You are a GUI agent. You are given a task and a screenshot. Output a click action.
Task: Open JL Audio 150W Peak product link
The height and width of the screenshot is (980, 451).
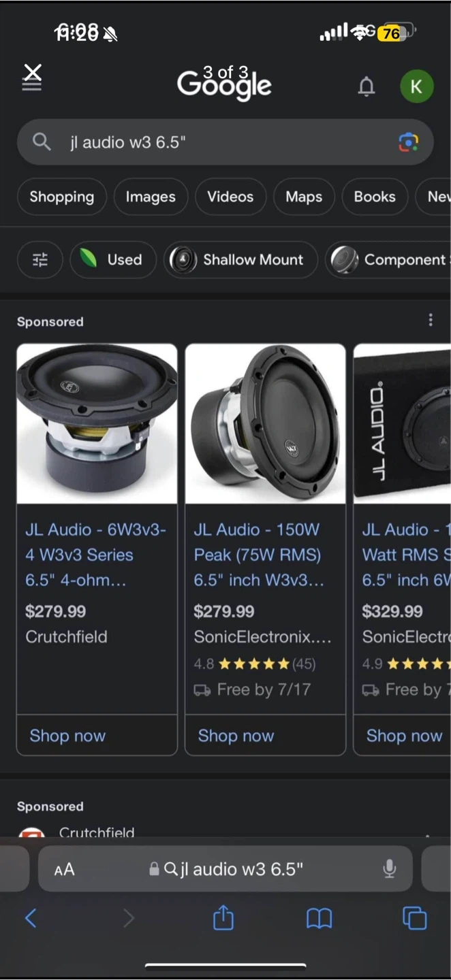(258, 555)
